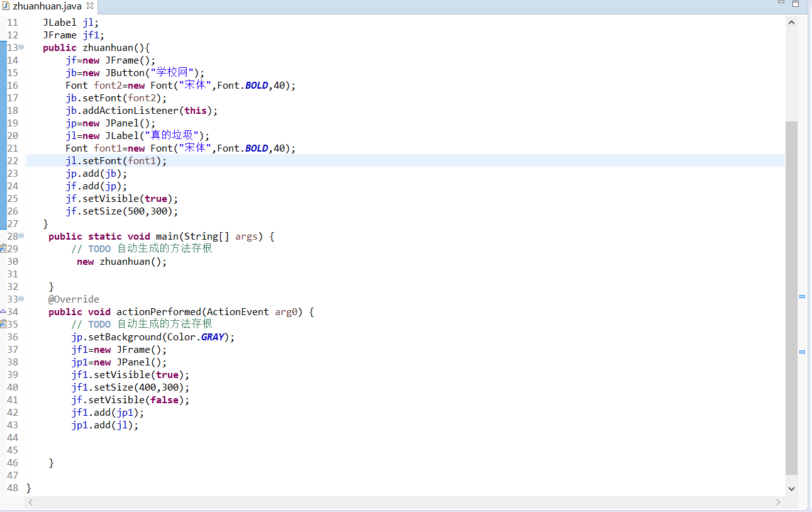Click the vertical scrollbar down arrow
Viewport: 812px width, 512px height.
coord(791,489)
